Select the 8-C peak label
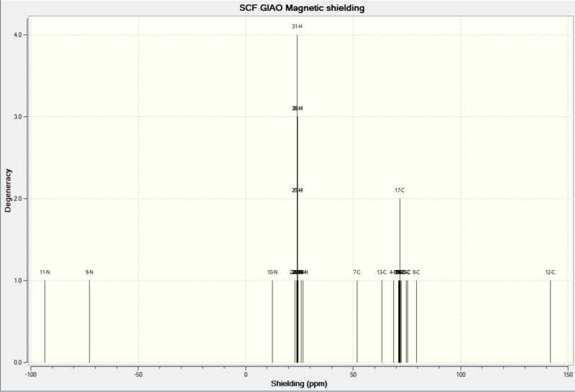 tap(416, 272)
